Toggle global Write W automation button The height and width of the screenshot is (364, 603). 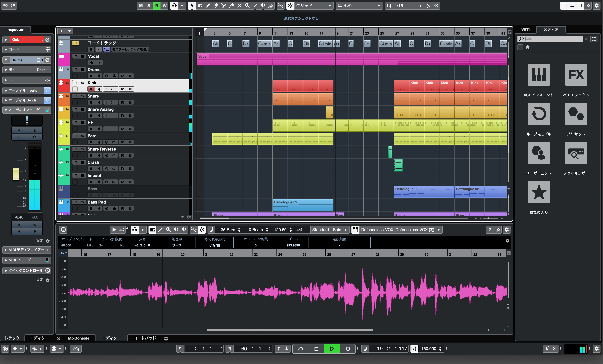164,5
